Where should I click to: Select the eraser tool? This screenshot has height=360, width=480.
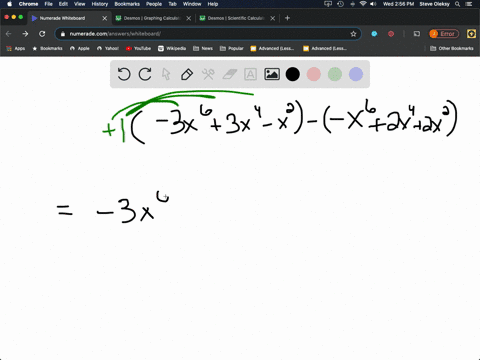[x=229, y=74]
